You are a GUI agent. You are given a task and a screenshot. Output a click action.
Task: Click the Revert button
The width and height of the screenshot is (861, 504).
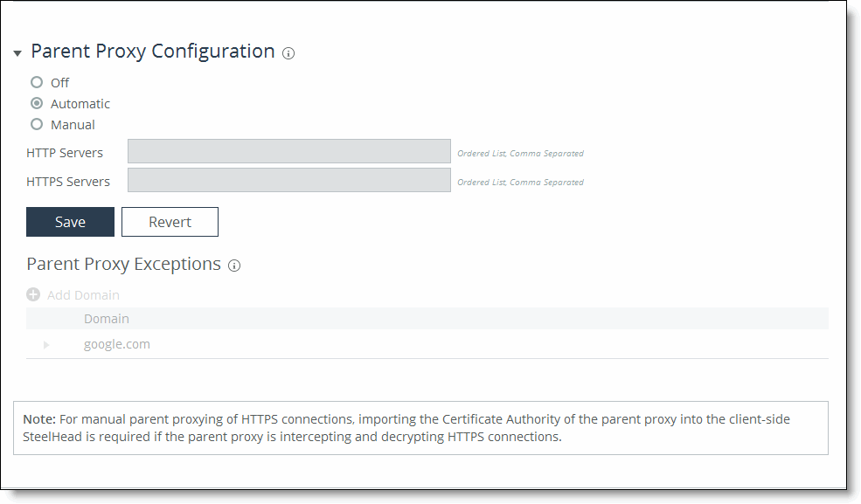tap(170, 222)
